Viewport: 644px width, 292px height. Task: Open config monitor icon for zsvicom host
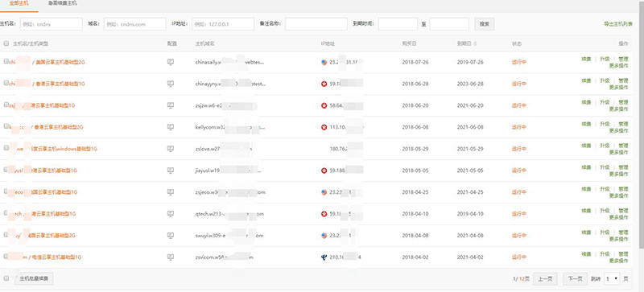(171, 257)
